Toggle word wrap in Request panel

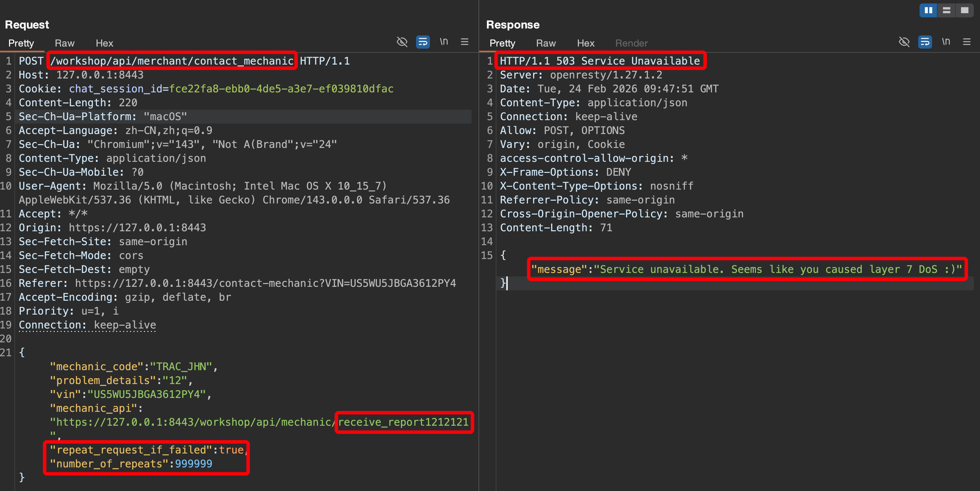click(x=423, y=42)
